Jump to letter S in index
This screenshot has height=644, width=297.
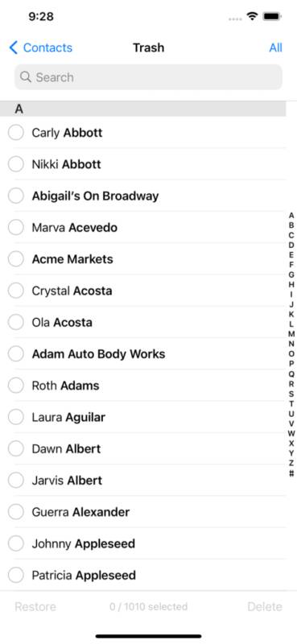[291, 394]
